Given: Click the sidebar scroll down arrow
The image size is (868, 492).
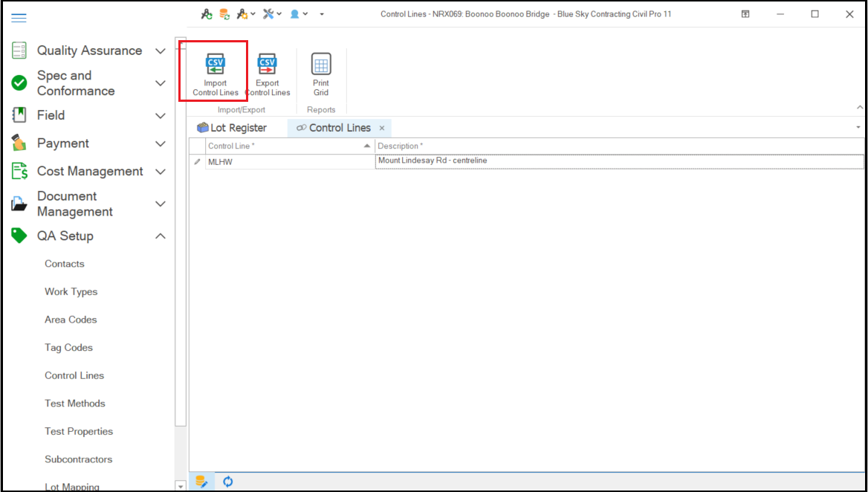Looking at the screenshot, I should click(x=180, y=486).
